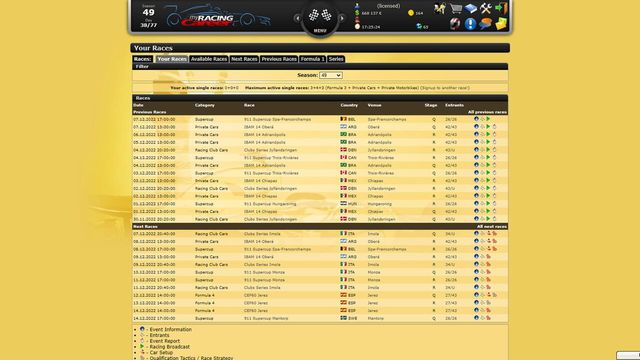Click the 'Signup to another race' link
The image size is (640, 360).
(x=445, y=88)
